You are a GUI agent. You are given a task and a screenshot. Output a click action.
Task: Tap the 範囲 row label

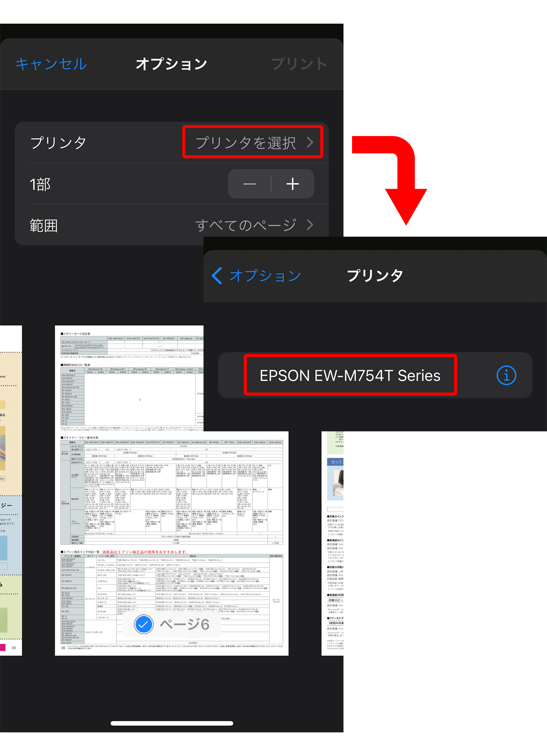tap(44, 225)
